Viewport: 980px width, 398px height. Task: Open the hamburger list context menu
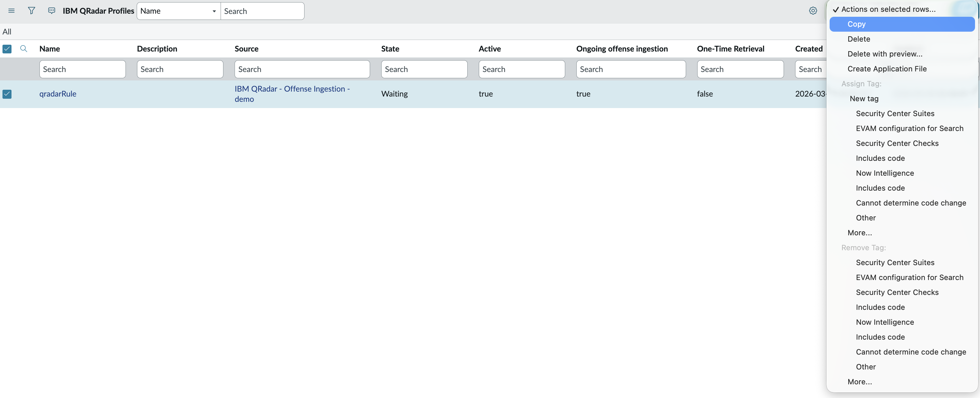(x=11, y=11)
